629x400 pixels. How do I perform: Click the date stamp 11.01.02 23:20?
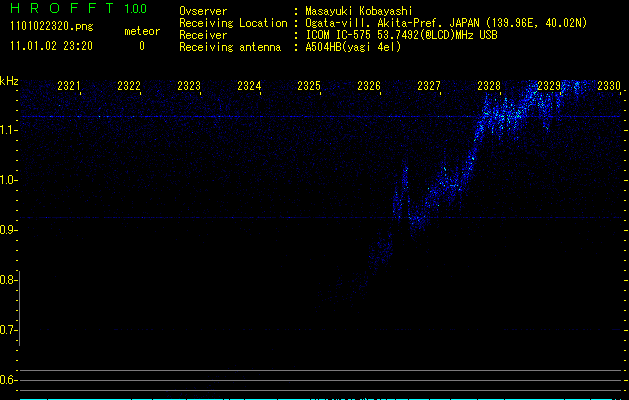coord(51,46)
